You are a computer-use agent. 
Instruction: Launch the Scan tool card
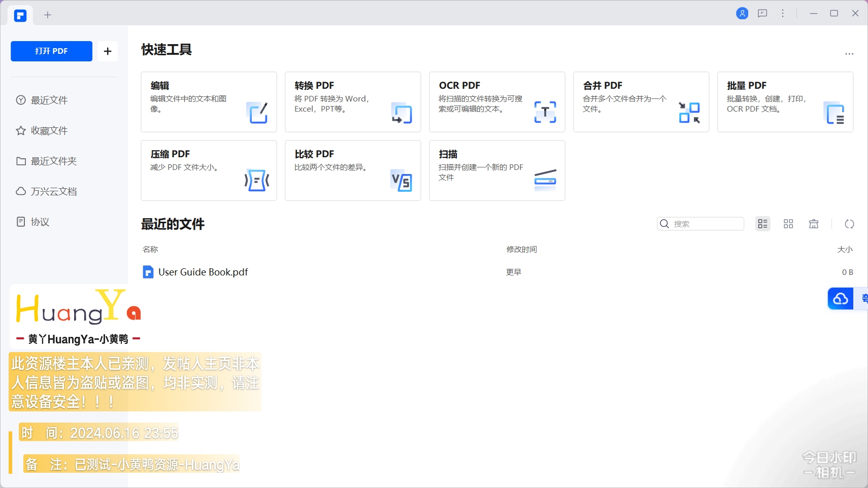[x=497, y=170]
